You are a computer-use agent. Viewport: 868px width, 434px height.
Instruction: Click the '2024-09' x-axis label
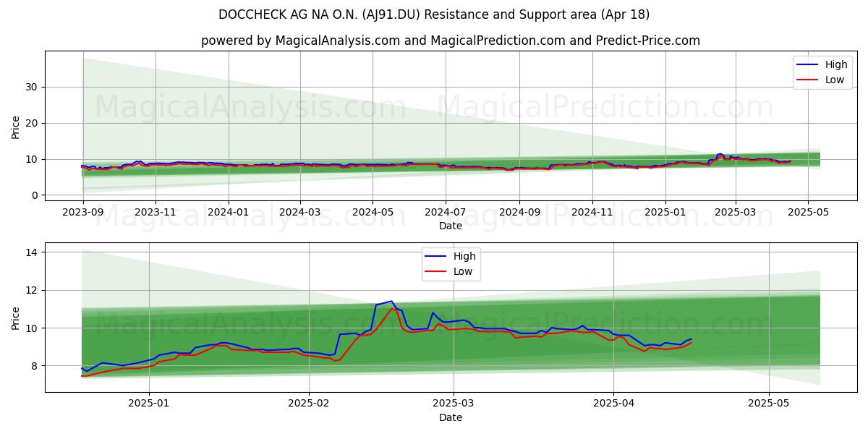[x=519, y=212]
